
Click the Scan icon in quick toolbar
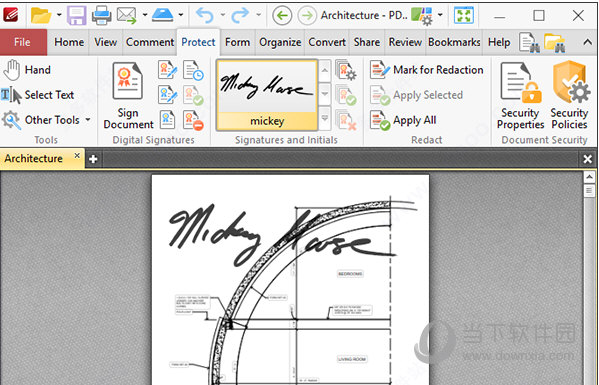163,15
